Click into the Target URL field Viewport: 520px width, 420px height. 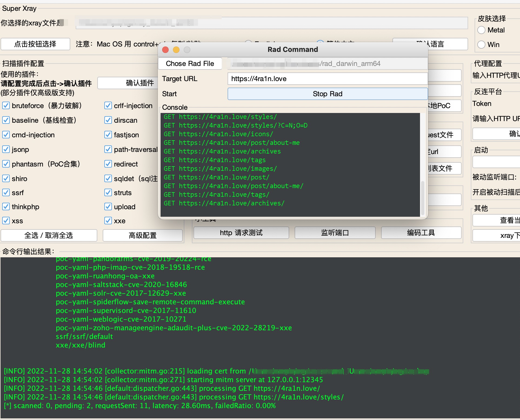click(327, 79)
